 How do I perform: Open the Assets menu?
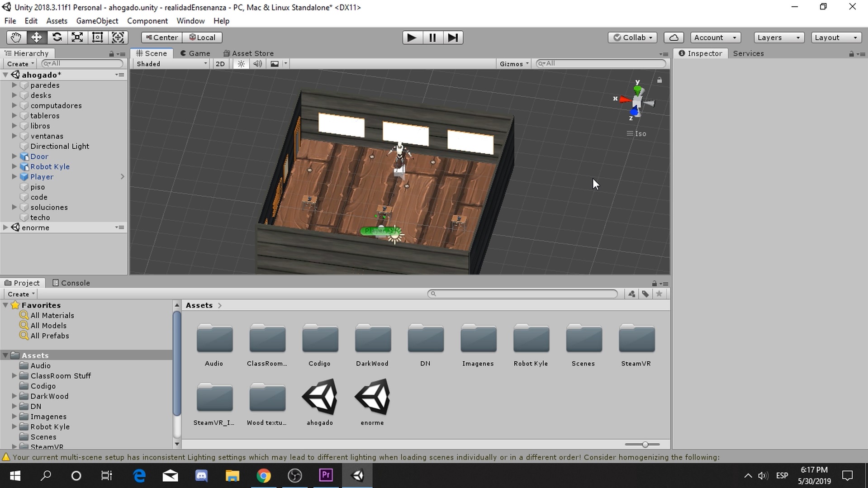(x=57, y=21)
